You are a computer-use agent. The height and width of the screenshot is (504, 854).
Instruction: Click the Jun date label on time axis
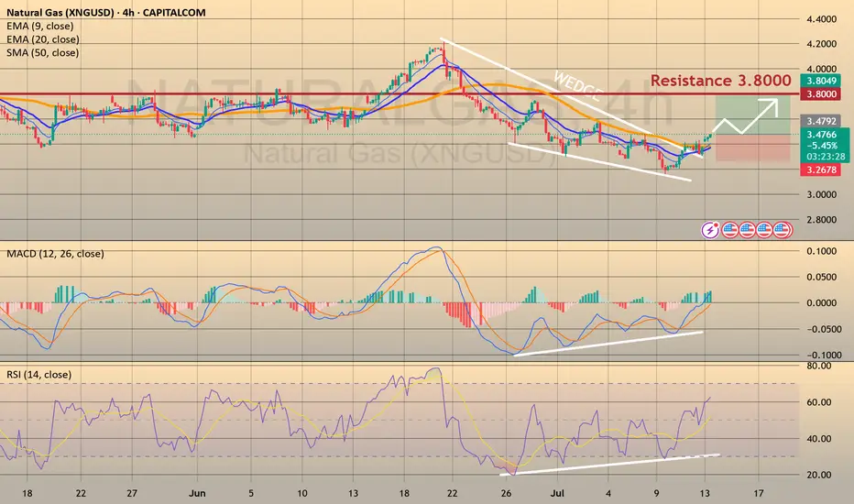(197, 493)
